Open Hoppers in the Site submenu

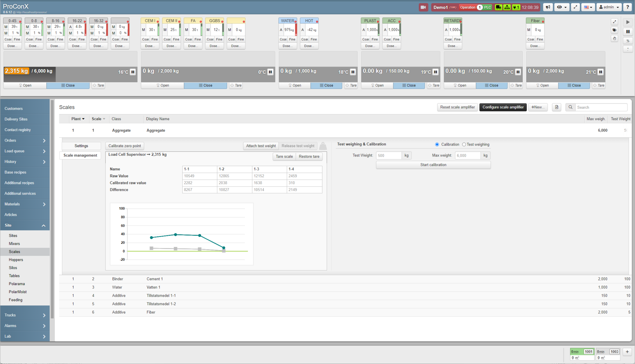point(16,260)
